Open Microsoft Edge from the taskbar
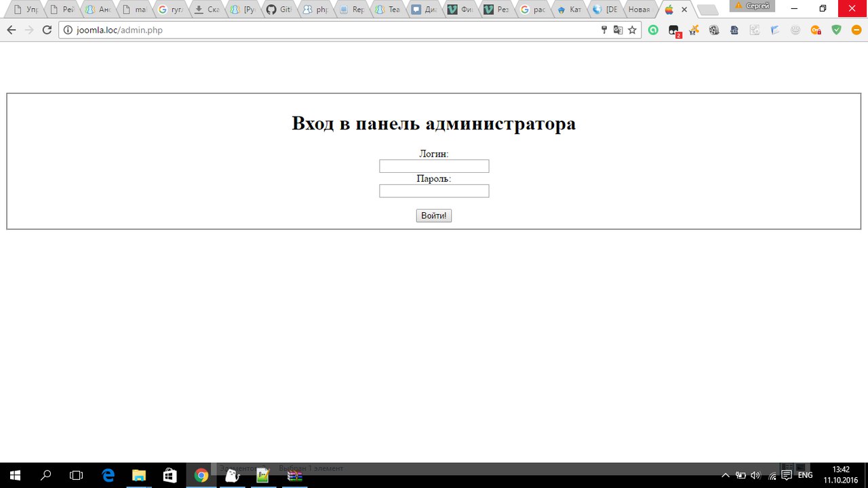Viewport: 868px width, 488px height. (x=108, y=475)
